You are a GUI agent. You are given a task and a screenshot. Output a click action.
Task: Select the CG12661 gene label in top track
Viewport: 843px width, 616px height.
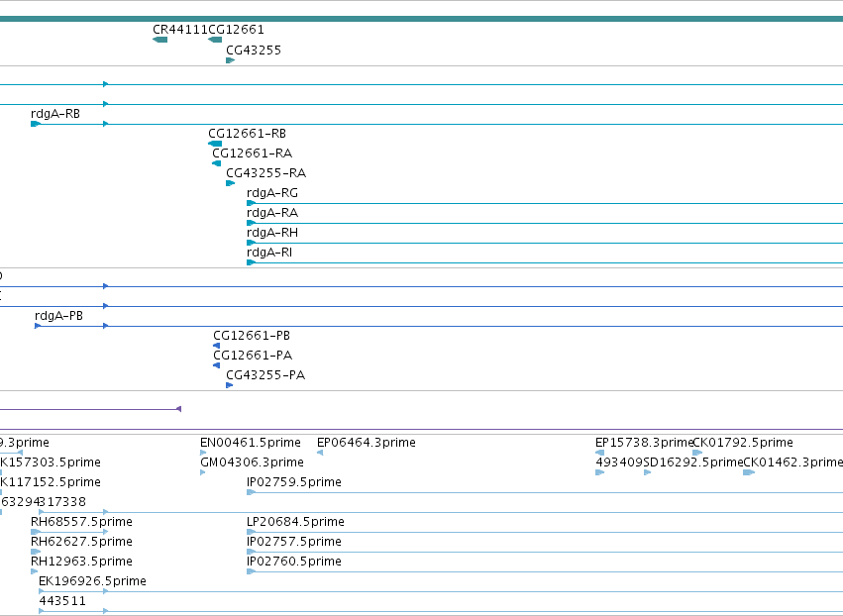236,30
